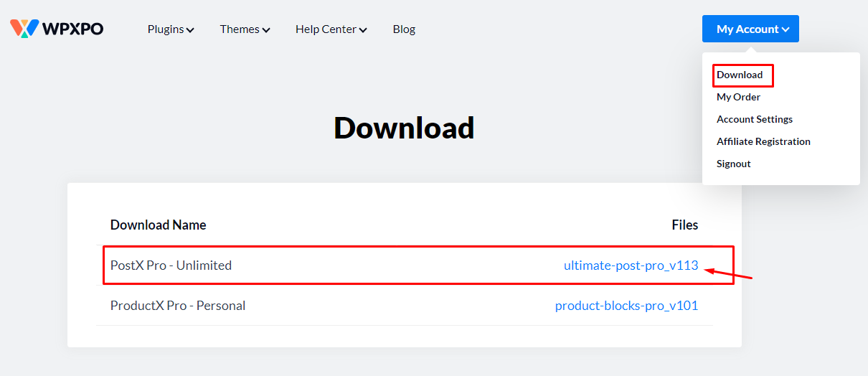Expand the Plugins dropdown chevron
The image size is (868, 376).
pos(190,30)
